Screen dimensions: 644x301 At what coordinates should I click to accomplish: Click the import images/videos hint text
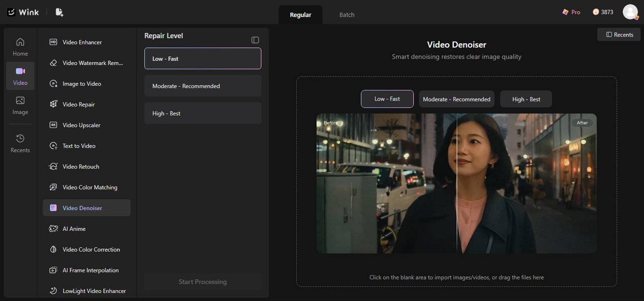456,277
